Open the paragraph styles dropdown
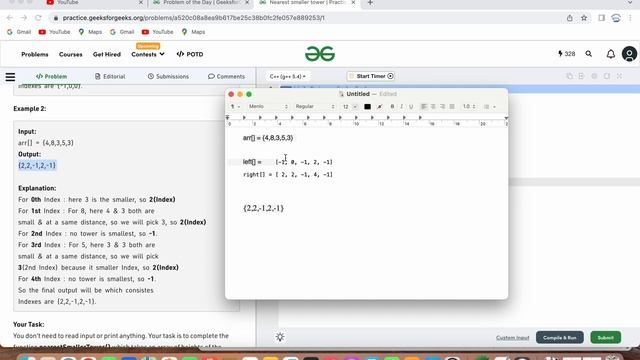Image resolution: width=640 pixels, height=360 pixels. pos(235,107)
